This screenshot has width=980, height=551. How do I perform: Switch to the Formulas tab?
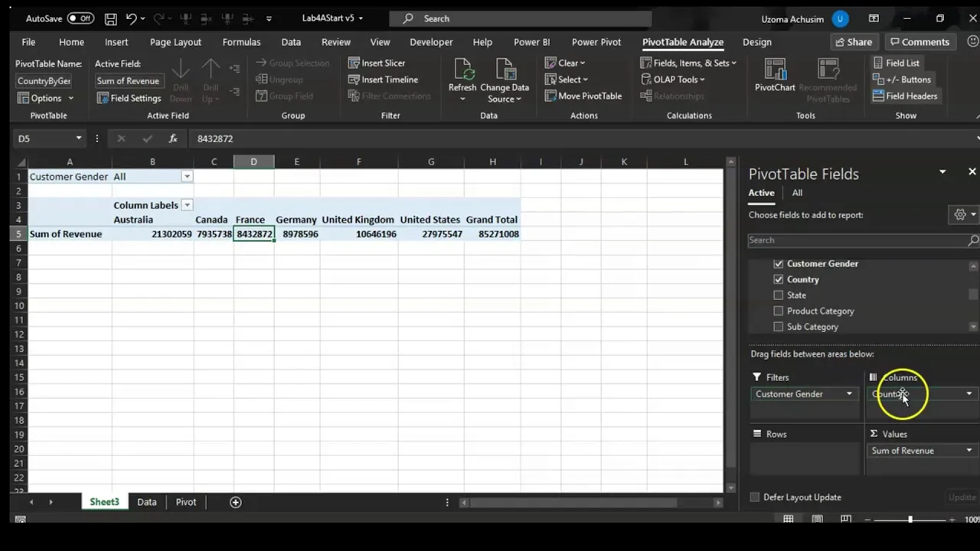click(241, 42)
